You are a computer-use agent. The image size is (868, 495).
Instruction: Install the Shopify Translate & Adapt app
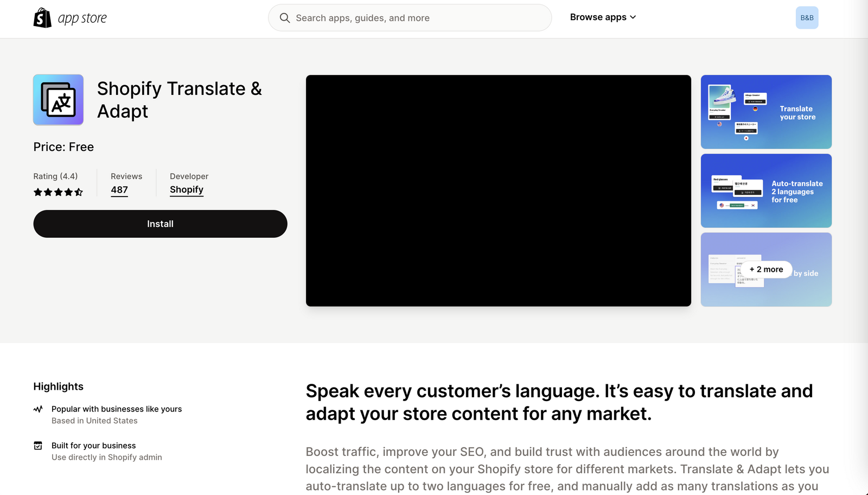click(x=160, y=224)
